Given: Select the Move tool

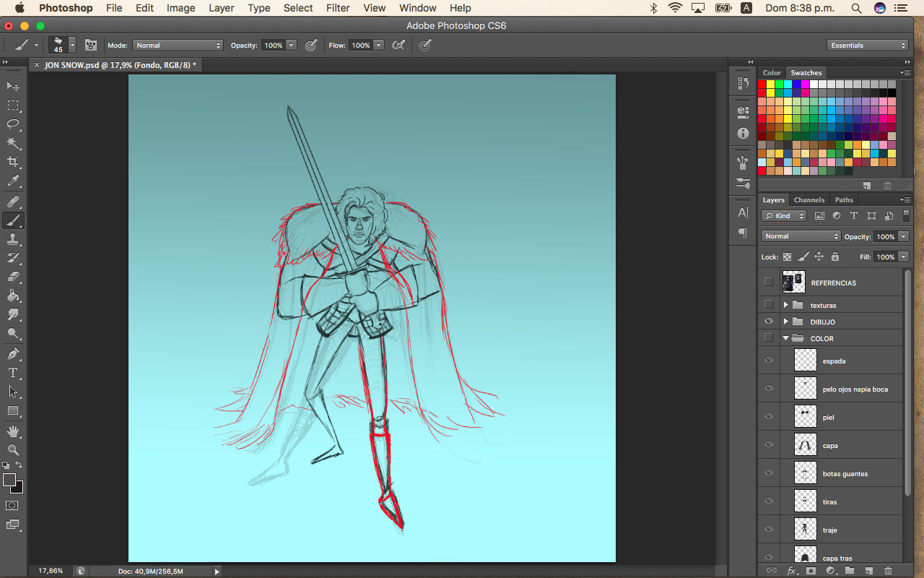Looking at the screenshot, I should click(x=13, y=86).
